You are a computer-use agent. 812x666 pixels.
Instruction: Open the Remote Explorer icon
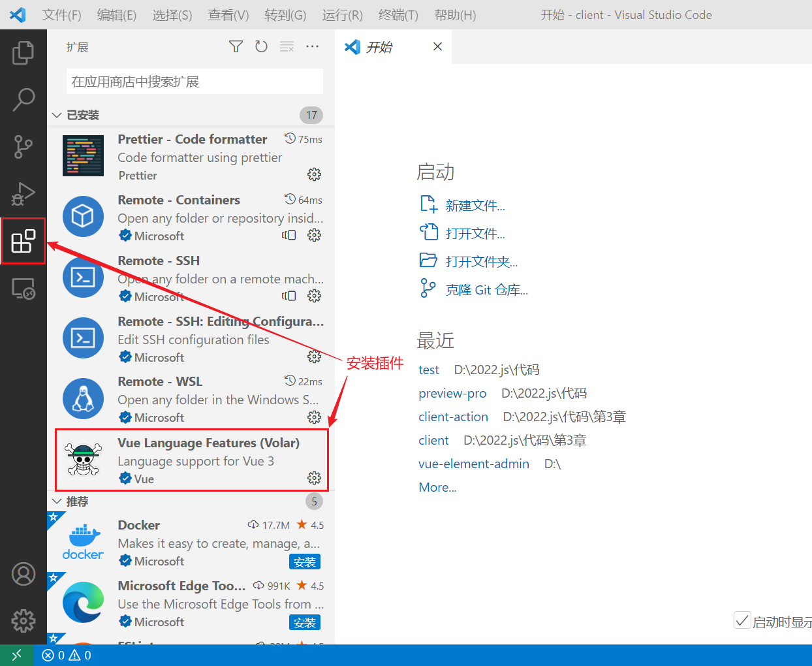[x=23, y=288]
